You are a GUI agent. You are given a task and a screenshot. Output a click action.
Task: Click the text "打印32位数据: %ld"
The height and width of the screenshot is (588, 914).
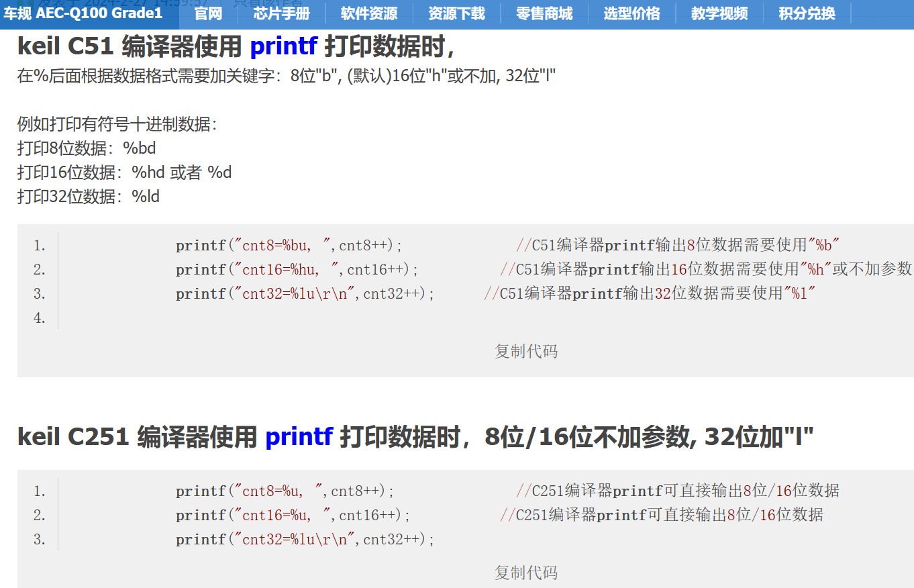click(x=89, y=197)
